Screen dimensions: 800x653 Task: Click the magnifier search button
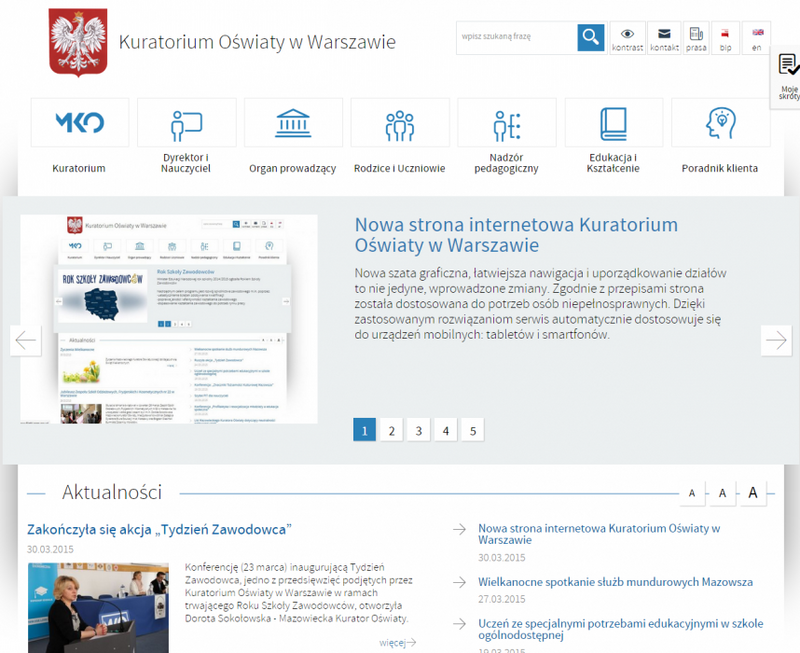click(x=591, y=38)
